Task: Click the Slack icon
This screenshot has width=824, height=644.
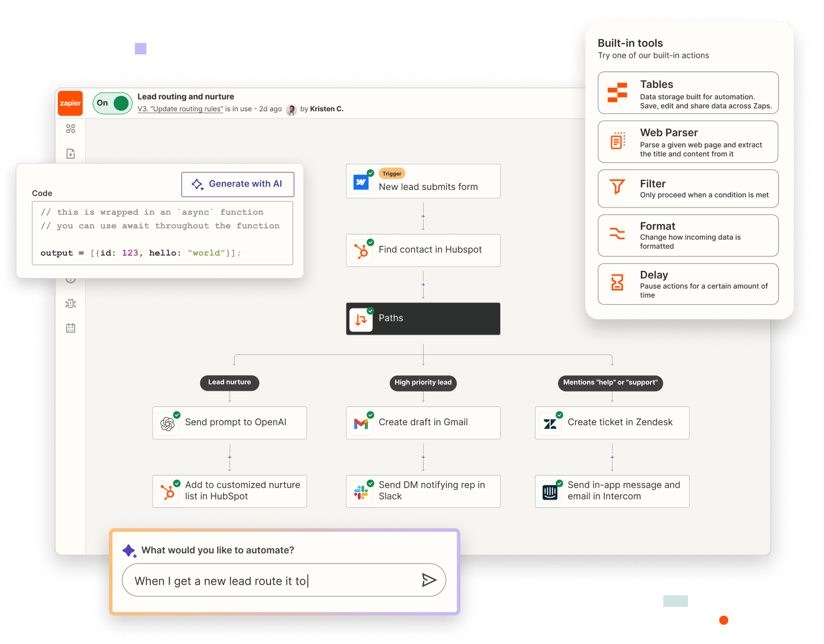Action: (x=361, y=492)
